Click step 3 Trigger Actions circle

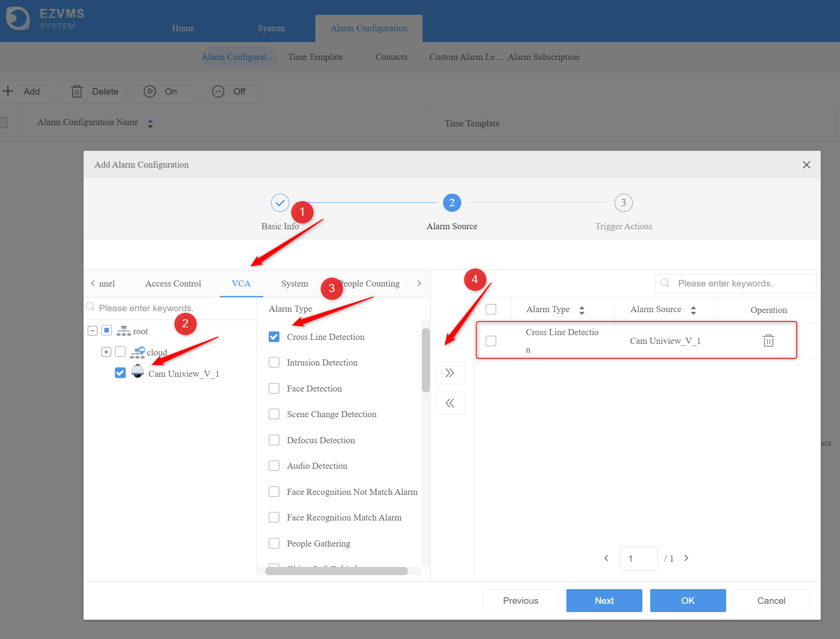623,203
